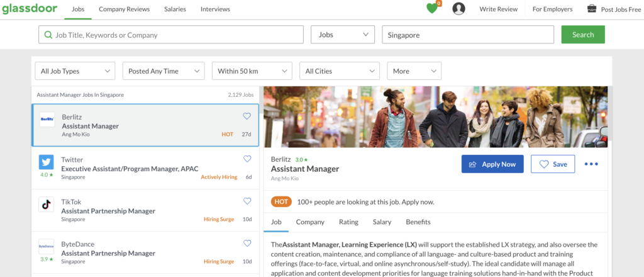Open the Jobs search-type dropdown
Image resolution: width=644 pixels, height=277 pixels.
(343, 35)
